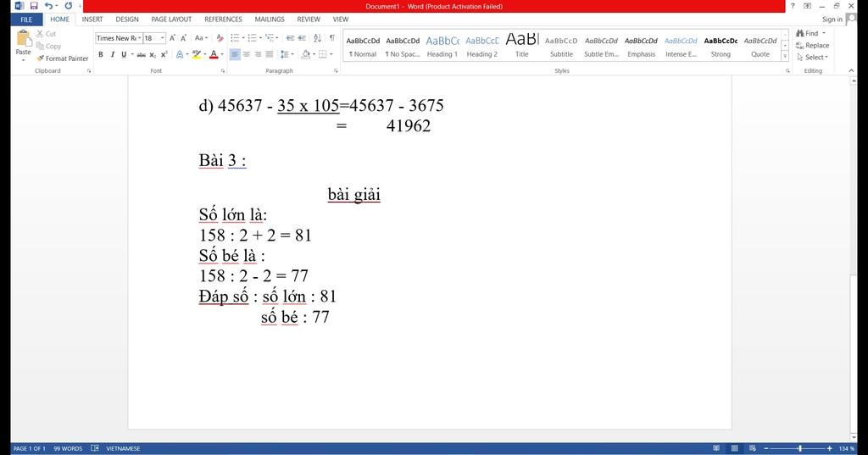Justify the text
Screen dimensions: 868x455
[x=269, y=54]
